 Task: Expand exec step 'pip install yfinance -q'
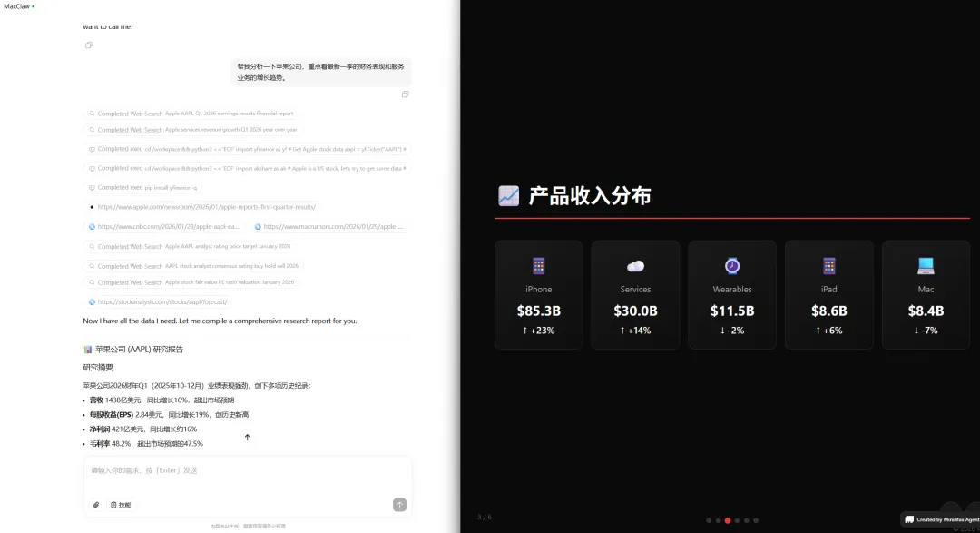pyautogui.click(x=143, y=188)
